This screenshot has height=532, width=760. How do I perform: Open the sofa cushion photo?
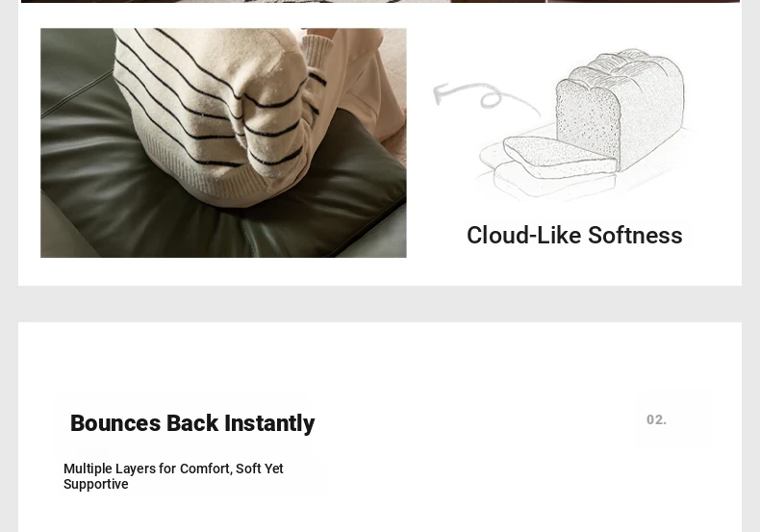pos(223,142)
